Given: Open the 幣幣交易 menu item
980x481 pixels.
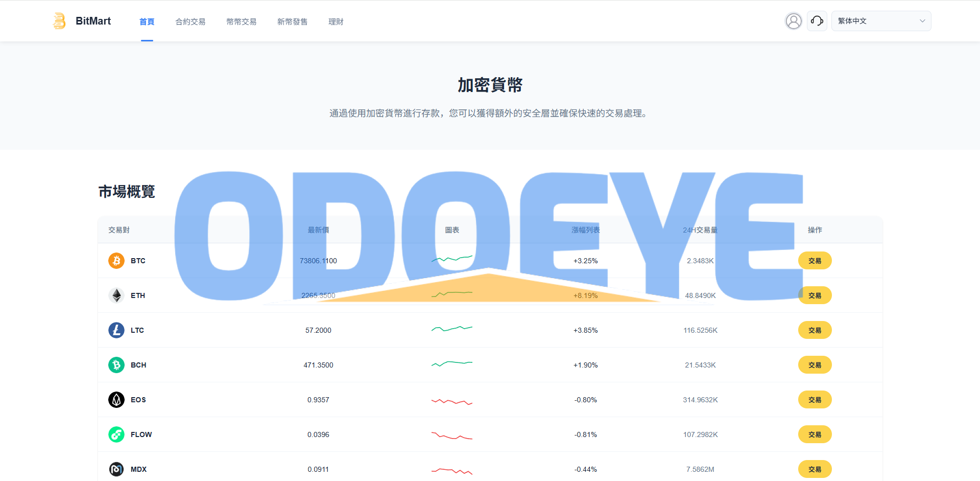Looking at the screenshot, I should 242,21.
